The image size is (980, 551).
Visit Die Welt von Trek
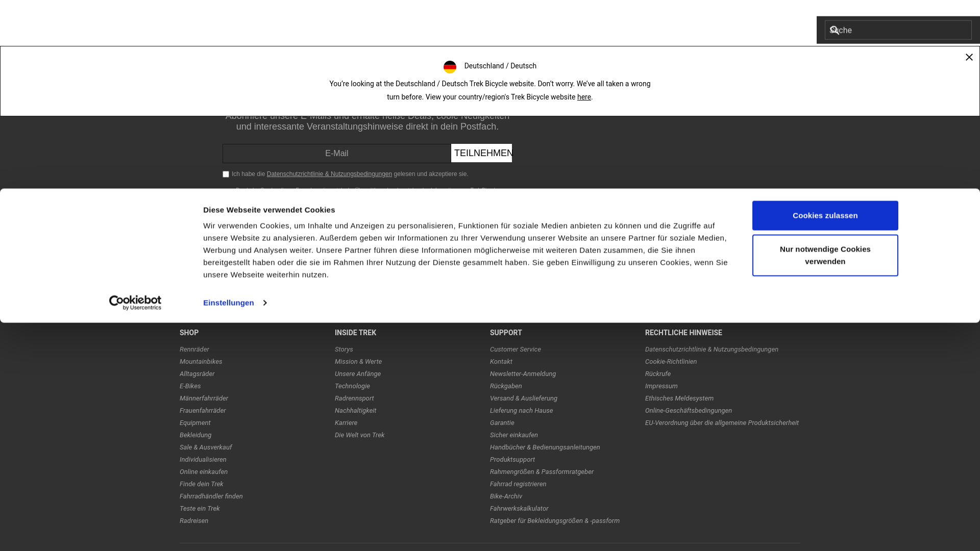coord(359,435)
